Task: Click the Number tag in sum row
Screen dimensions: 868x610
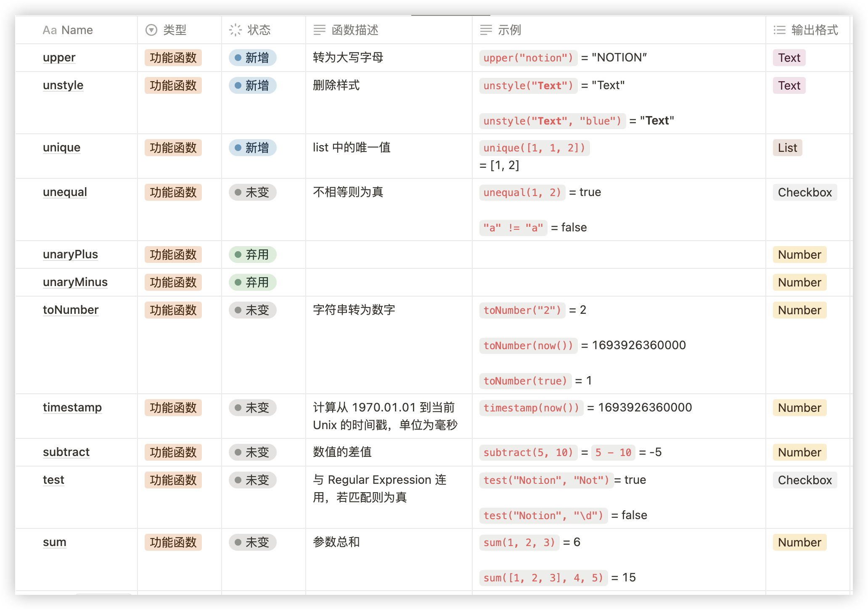Action: pos(799,542)
